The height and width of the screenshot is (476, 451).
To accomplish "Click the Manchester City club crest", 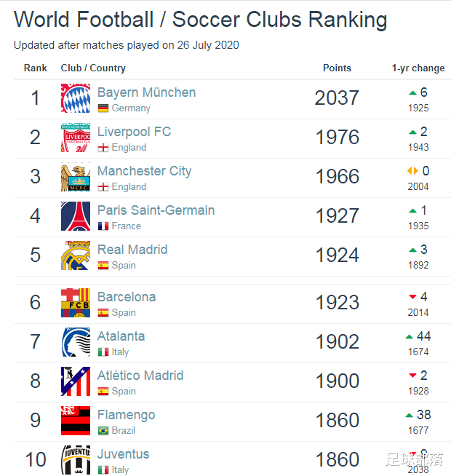I will (x=76, y=177).
